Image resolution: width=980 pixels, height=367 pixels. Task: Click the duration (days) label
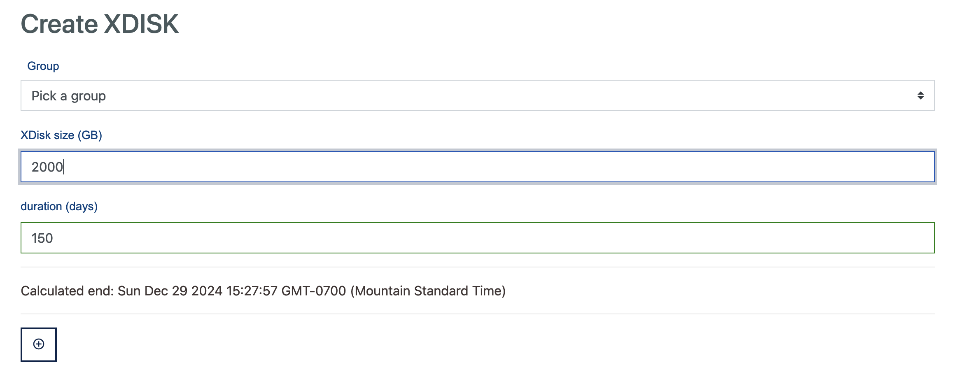59,206
